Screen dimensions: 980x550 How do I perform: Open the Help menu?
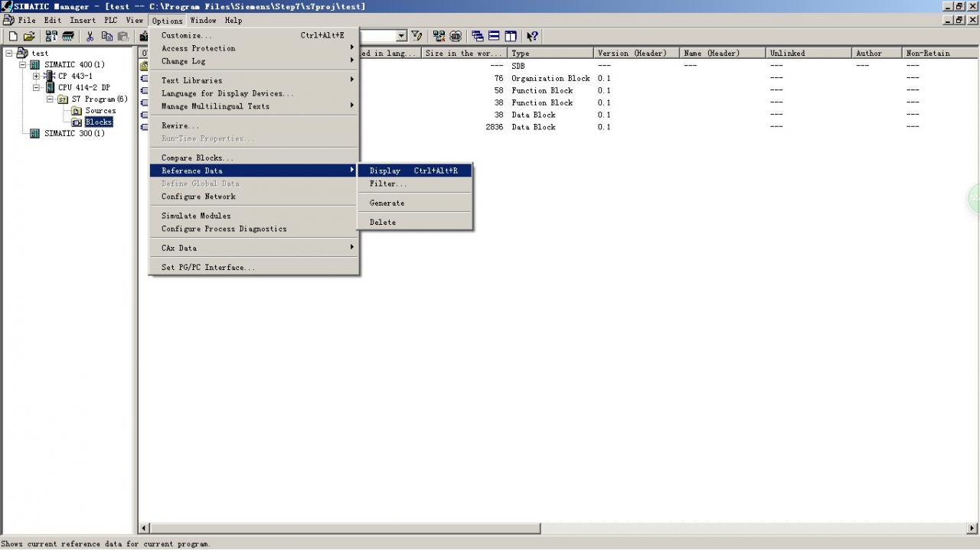tap(234, 21)
